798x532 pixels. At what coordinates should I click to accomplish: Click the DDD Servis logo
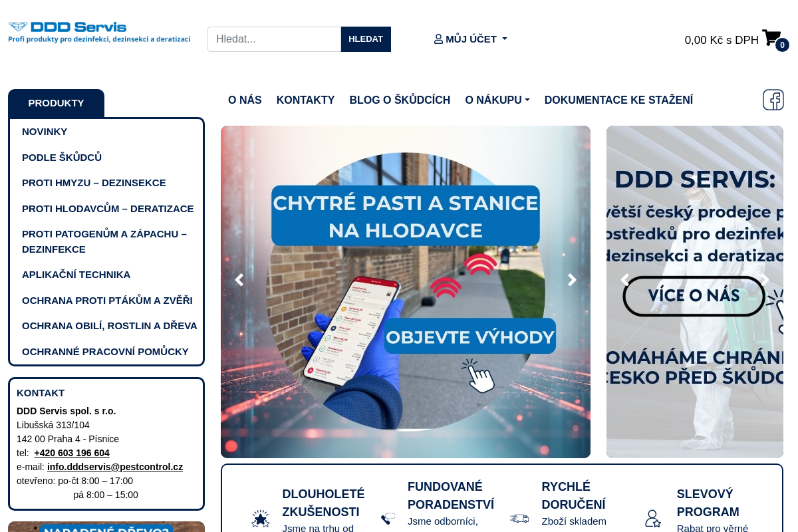(98, 32)
